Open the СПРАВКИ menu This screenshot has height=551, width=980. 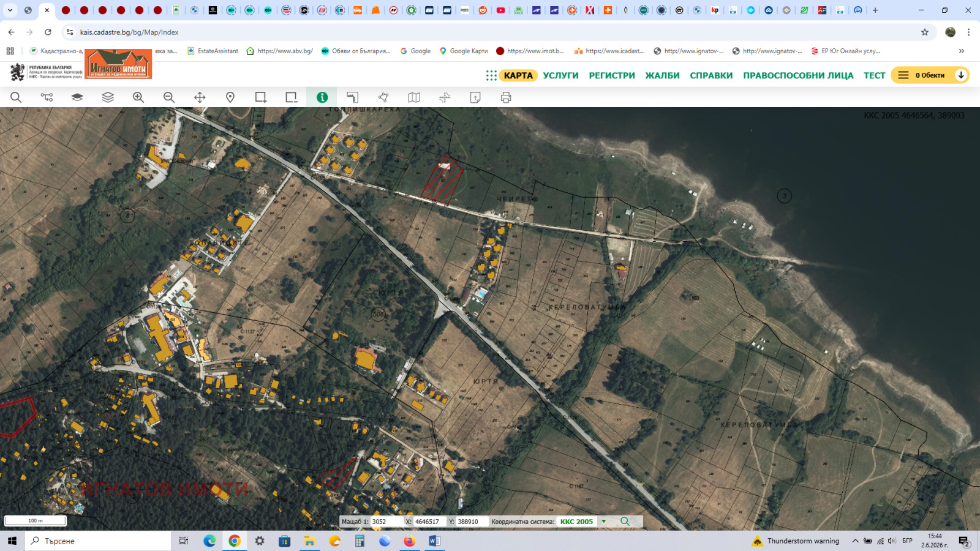pos(711,75)
